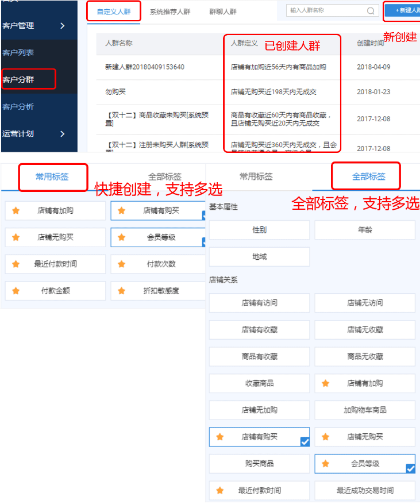Click the star on 店铺有加购 under 店铺关系

pos(326,383)
